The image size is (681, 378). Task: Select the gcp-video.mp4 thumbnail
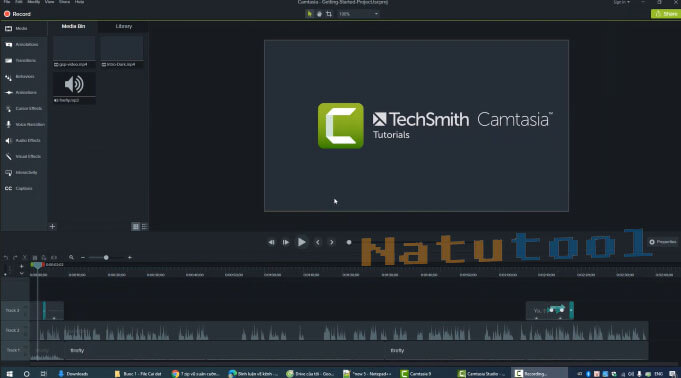click(74, 49)
